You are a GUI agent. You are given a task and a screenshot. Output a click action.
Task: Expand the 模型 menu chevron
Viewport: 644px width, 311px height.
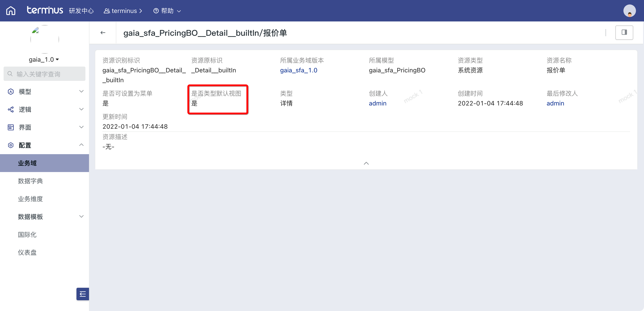pyautogui.click(x=81, y=91)
